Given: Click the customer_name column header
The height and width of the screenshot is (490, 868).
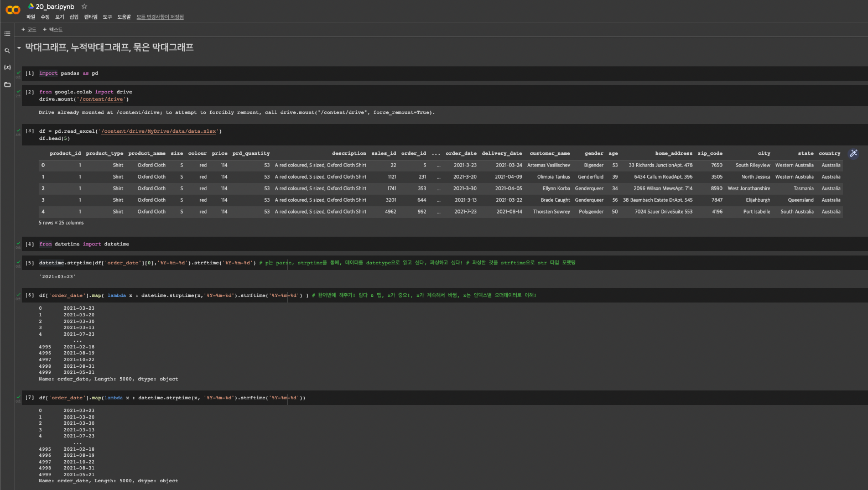Looking at the screenshot, I should 549,153.
